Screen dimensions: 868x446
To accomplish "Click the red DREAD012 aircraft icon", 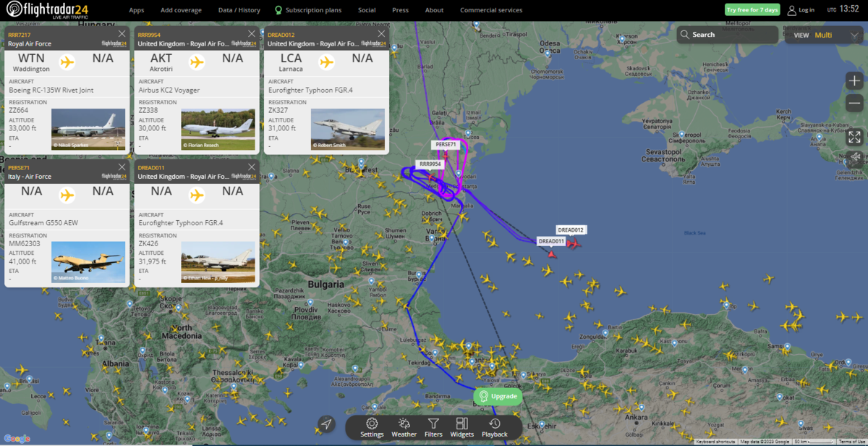I will pyautogui.click(x=573, y=244).
